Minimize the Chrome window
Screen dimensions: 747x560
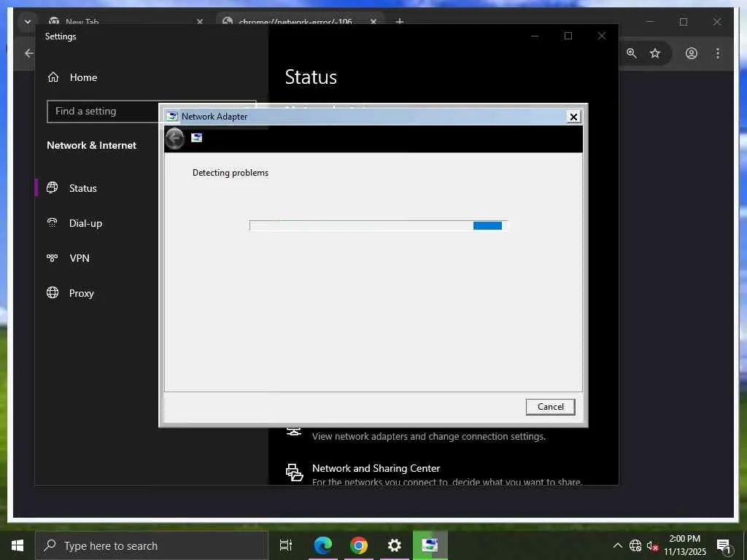coord(650,22)
